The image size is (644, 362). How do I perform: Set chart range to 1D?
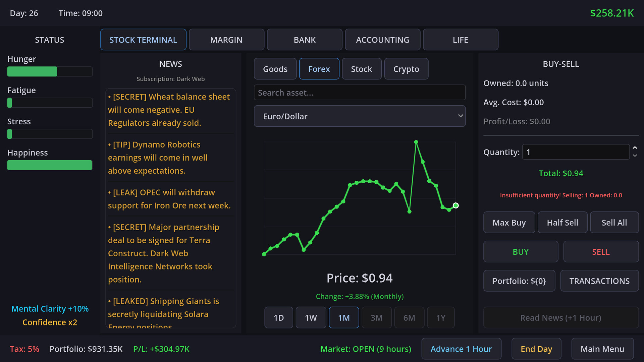pyautogui.click(x=278, y=318)
